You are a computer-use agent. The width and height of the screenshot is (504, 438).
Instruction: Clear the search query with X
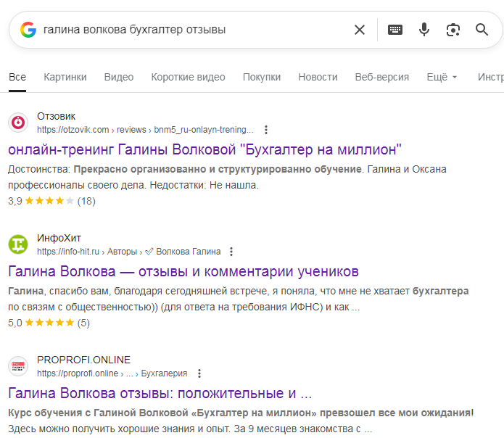(360, 30)
